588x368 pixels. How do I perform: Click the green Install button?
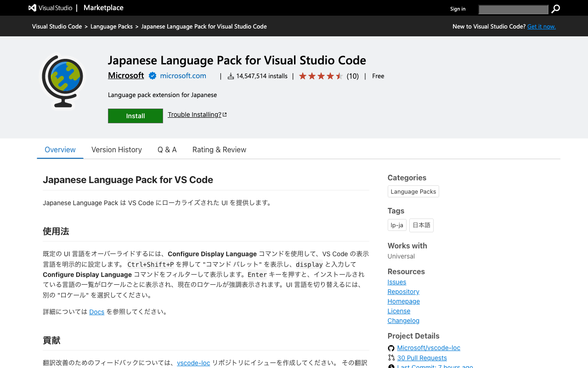[136, 116]
